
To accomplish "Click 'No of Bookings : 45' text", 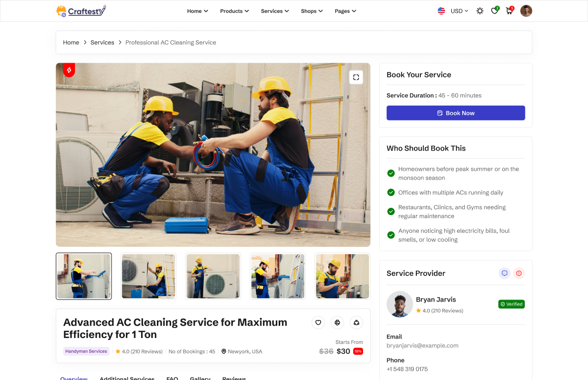I will [x=191, y=351].
